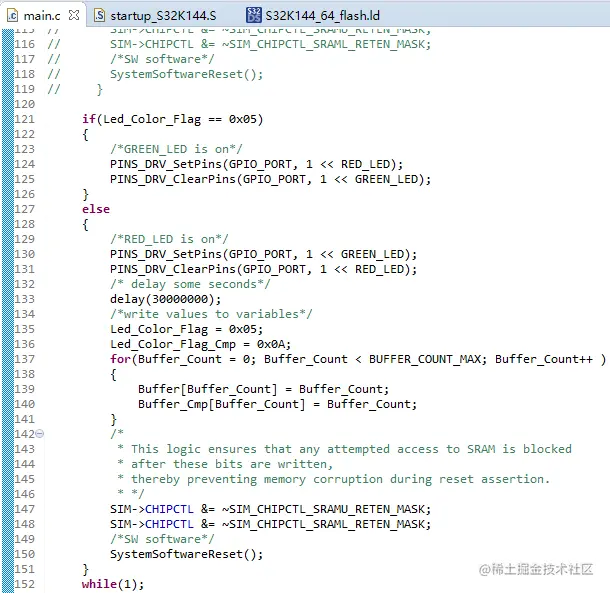Viewport: 610px width, 593px height.
Task: Click the 'while(1);' statement
Action: tap(113, 584)
